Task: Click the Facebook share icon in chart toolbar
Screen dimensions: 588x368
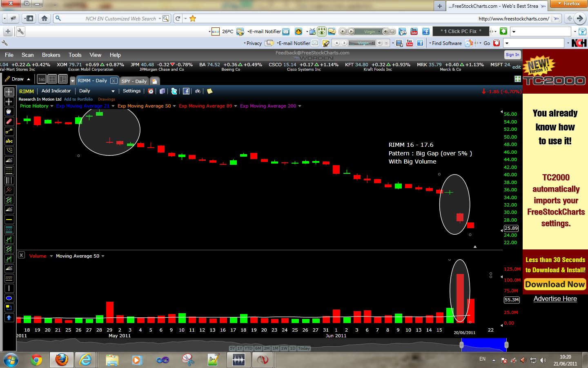Action: pos(186,91)
